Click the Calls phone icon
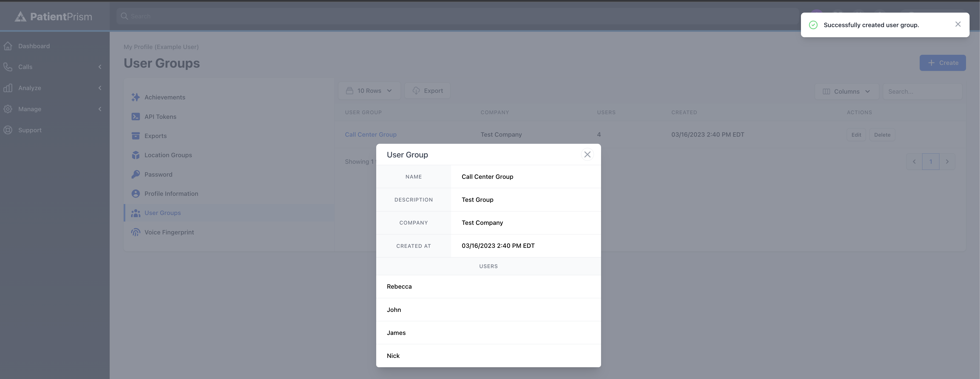 tap(8, 67)
